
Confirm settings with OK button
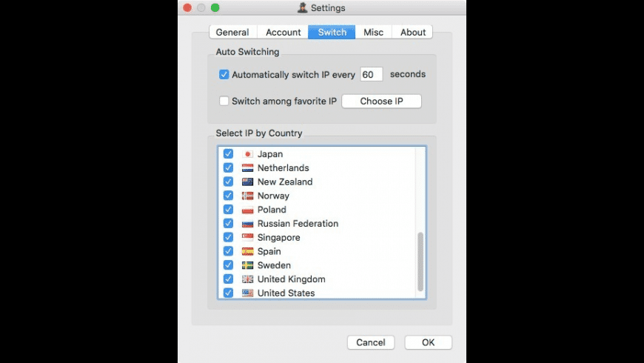click(x=428, y=342)
